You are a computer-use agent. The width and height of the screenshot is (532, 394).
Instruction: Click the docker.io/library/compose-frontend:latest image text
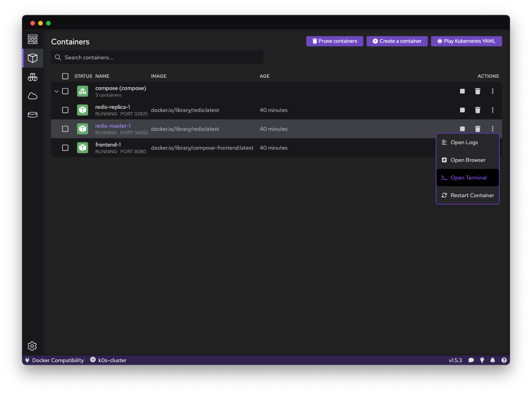coord(202,148)
